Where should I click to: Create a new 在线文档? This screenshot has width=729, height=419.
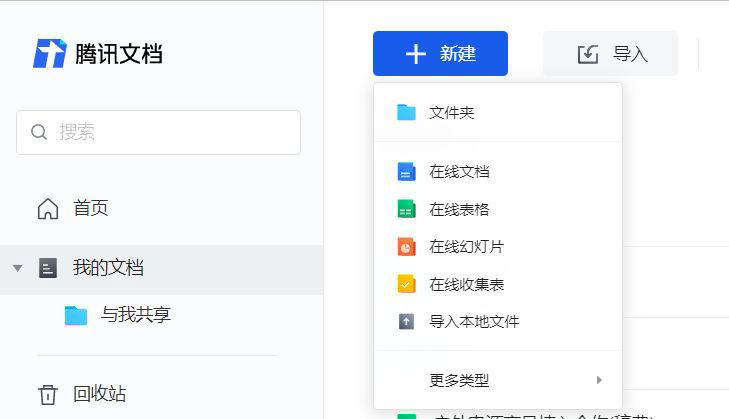[498, 172]
